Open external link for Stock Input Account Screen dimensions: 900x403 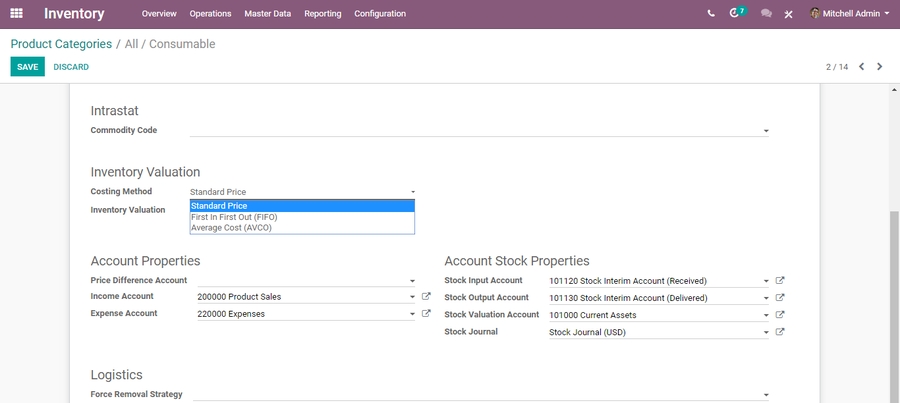(x=780, y=281)
